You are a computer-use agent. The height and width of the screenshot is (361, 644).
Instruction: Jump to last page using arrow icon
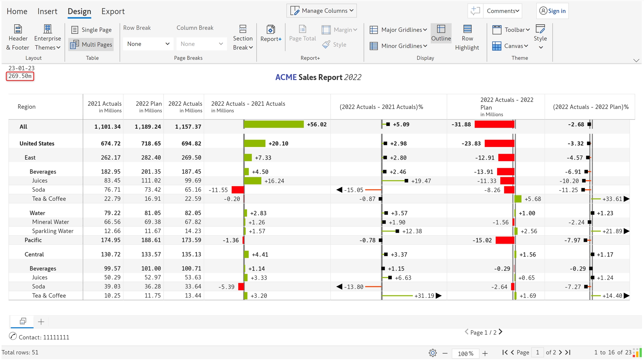568,352
